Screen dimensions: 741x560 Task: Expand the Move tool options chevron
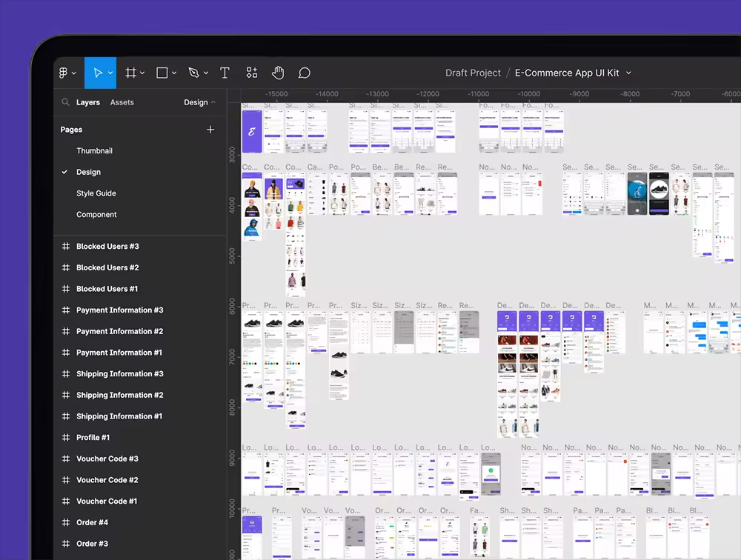110,73
